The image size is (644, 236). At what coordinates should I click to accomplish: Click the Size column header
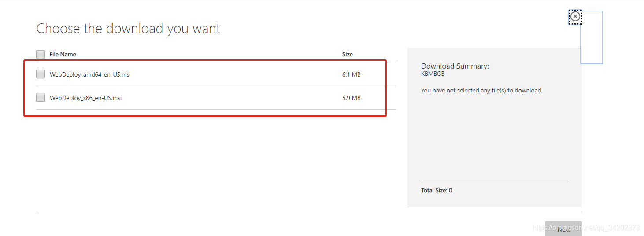pyautogui.click(x=348, y=55)
